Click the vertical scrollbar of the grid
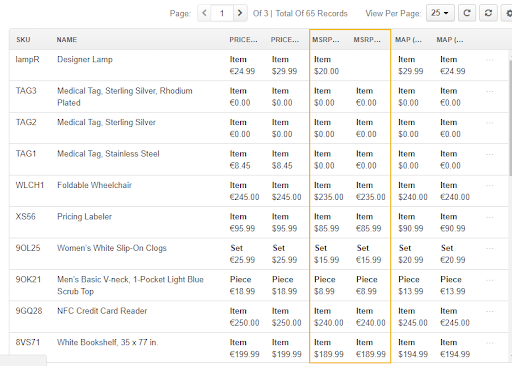The height and width of the screenshot is (366, 512). (510, 117)
